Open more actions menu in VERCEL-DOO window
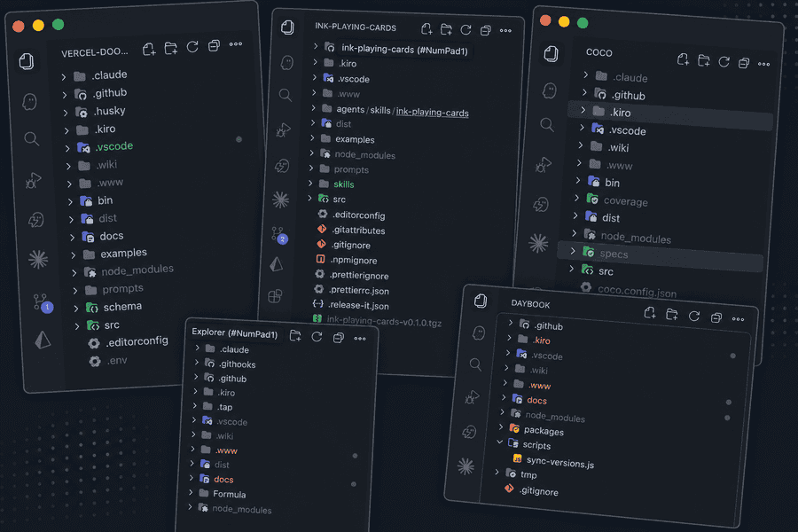This screenshot has height=532, width=798. click(236, 44)
